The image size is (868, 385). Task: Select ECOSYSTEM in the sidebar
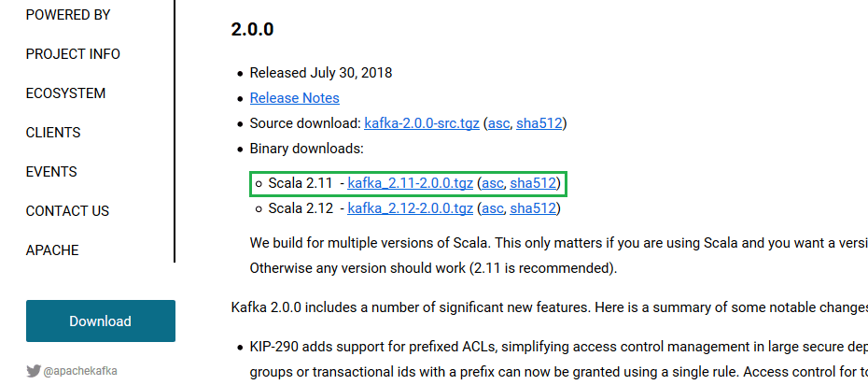(65, 93)
